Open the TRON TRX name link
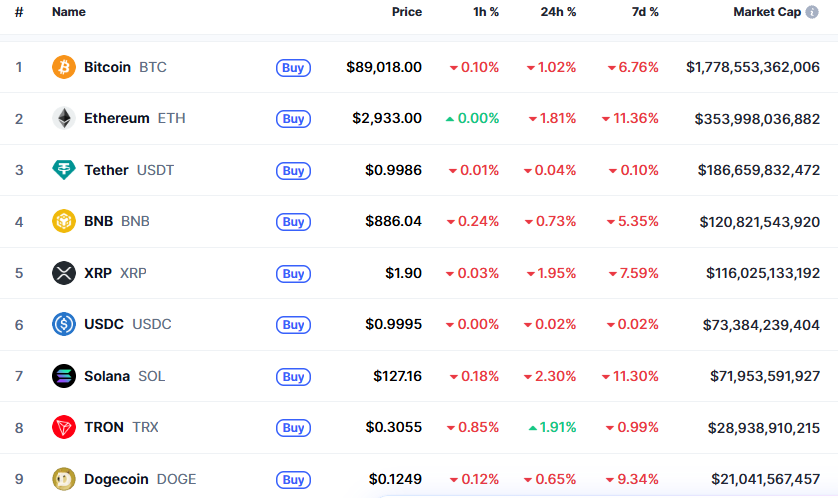Screen dimensions: 838x498 tap(105, 428)
